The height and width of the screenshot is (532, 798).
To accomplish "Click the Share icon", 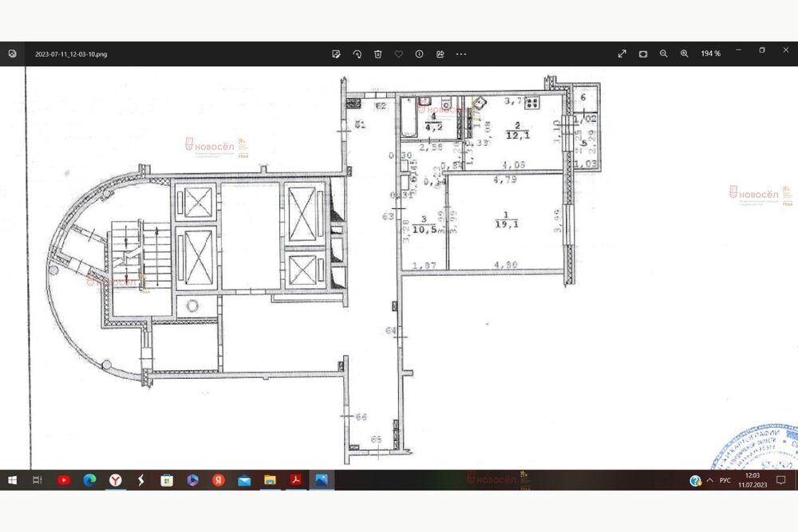I will click(440, 53).
